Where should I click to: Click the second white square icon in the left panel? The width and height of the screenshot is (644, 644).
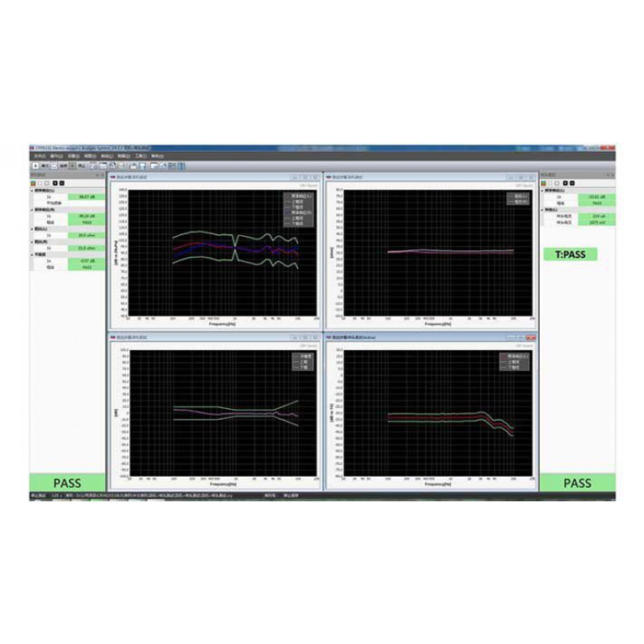tap(47, 183)
